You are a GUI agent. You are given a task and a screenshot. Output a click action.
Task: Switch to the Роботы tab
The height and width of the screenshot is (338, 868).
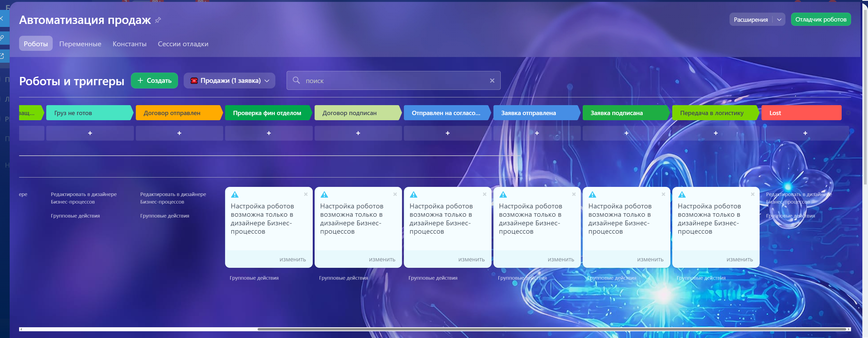point(36,44)
